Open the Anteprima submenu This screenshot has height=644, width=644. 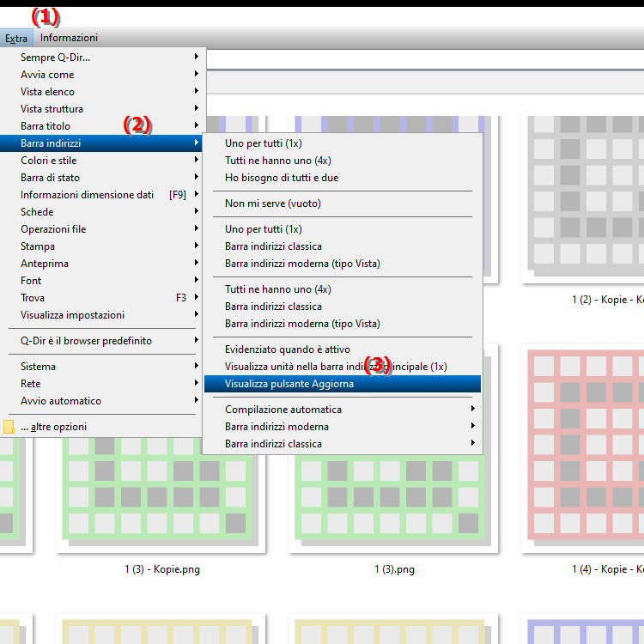coord(100,264)
